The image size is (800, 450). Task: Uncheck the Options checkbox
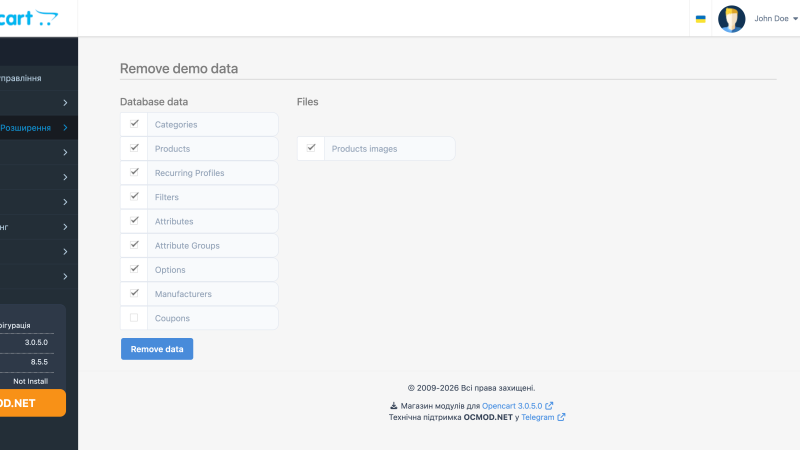click(134, 268)
